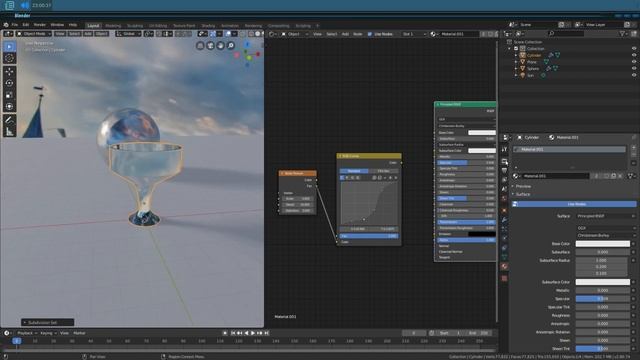Open the Slot 1 dropdown in node editor
The width and height of the screenshot is (640, 360).
point(414,34)
